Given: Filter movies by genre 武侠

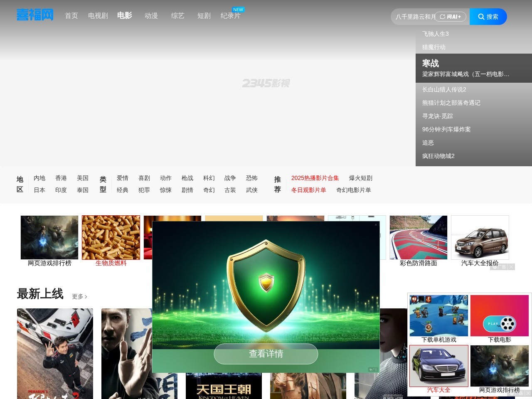Looking at the screenshot, I should pos(252,190).
